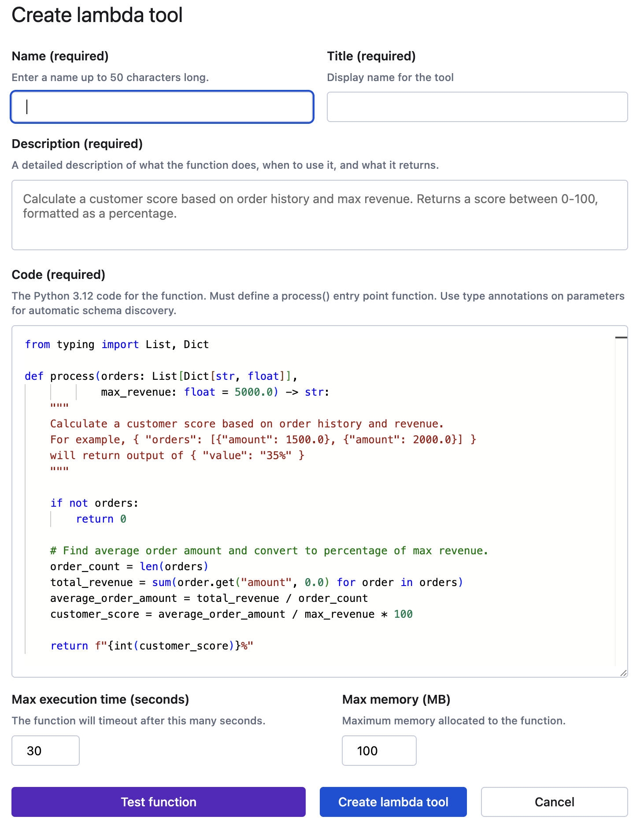Focus the Name input field
644x831 pixels.
162,107
